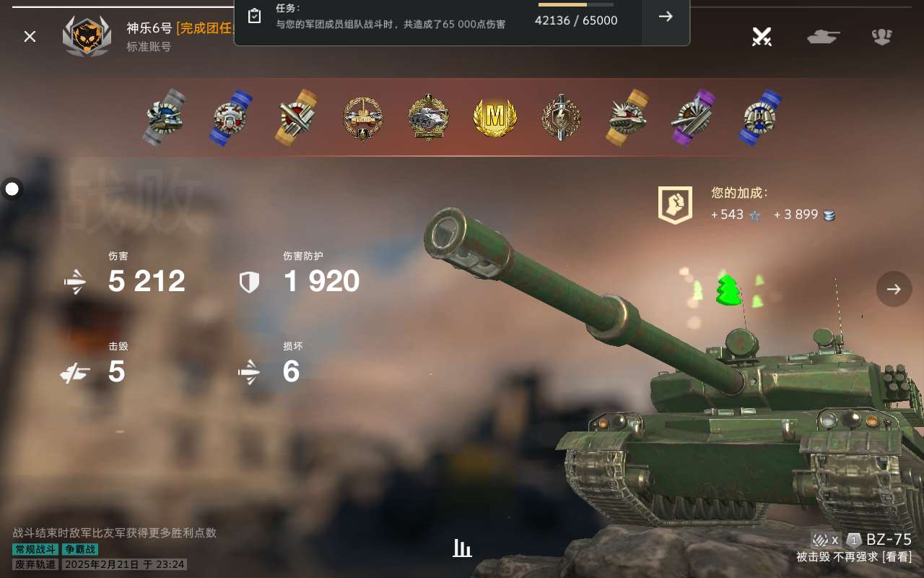Go to next page with right arrow
Image resolution: width=924 pixels, height=578 pixels.
pyautogui.click(x=894, y=289)
